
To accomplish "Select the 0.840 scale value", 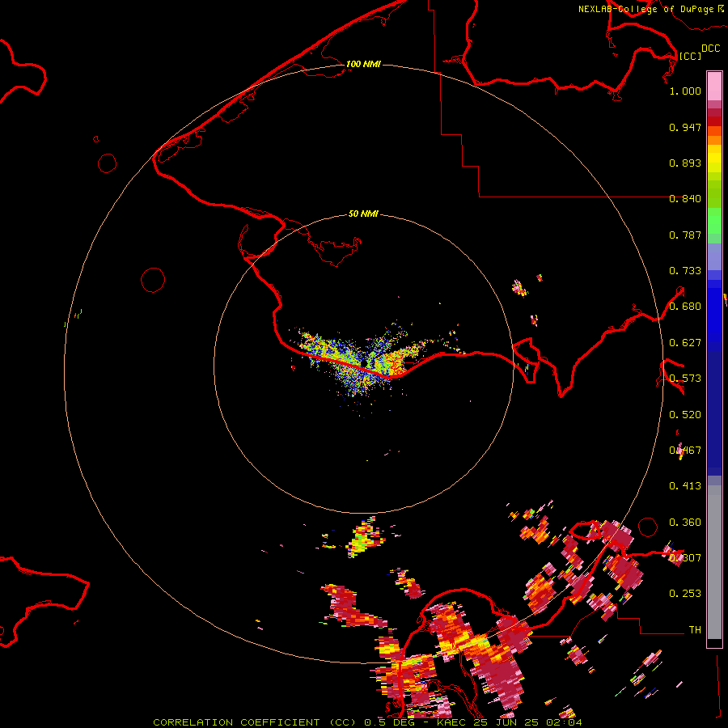I will [x=685, y=199].
